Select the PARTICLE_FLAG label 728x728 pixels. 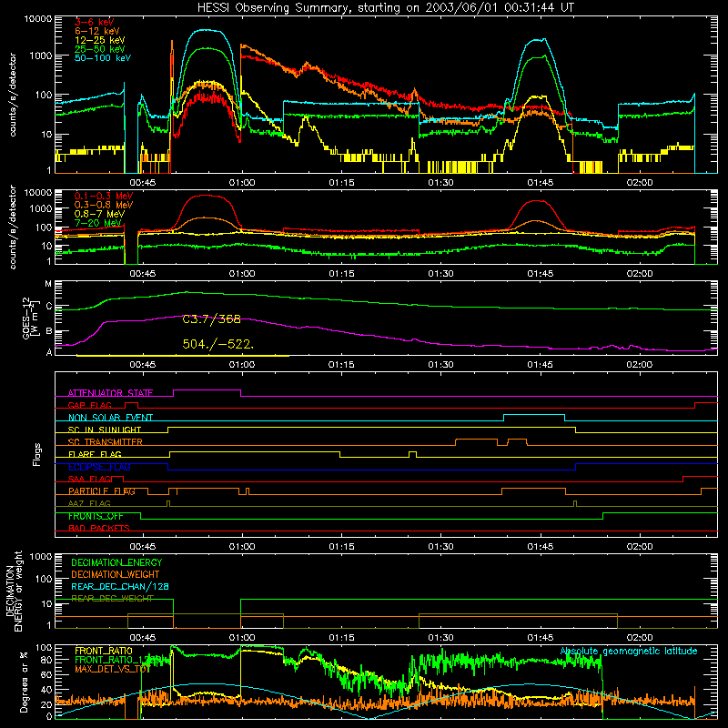point(102,491)
